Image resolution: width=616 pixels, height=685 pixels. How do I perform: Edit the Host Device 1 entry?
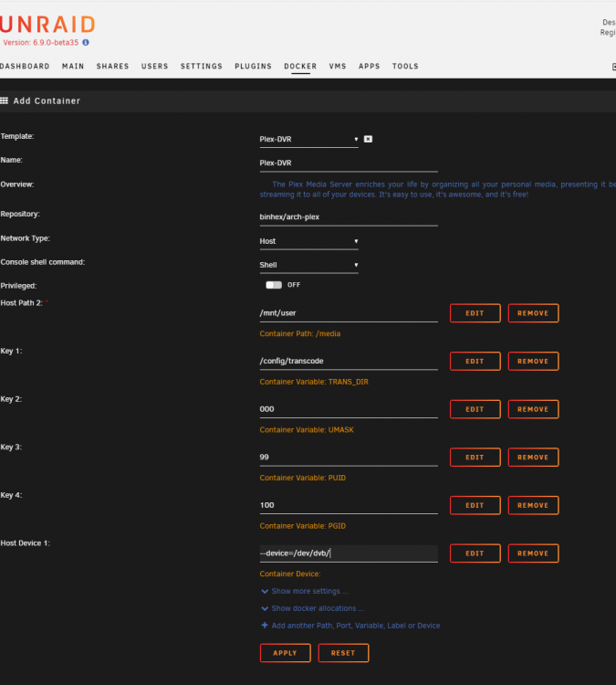click(475, 553)
